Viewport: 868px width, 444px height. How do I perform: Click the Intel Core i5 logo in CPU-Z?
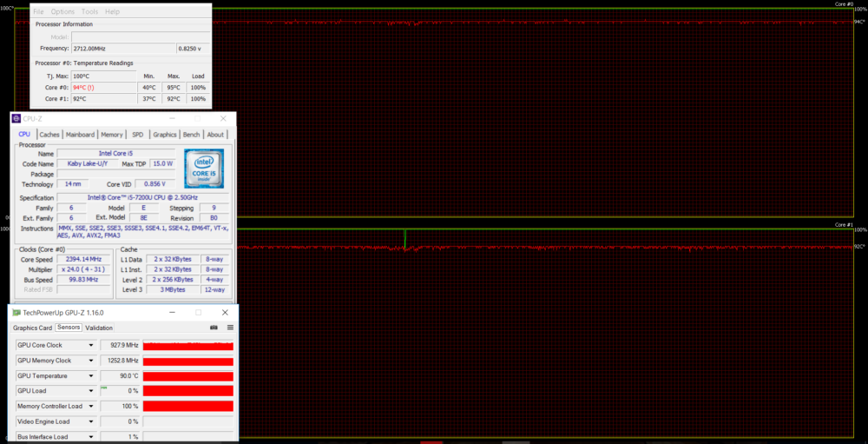pos(204,169)
